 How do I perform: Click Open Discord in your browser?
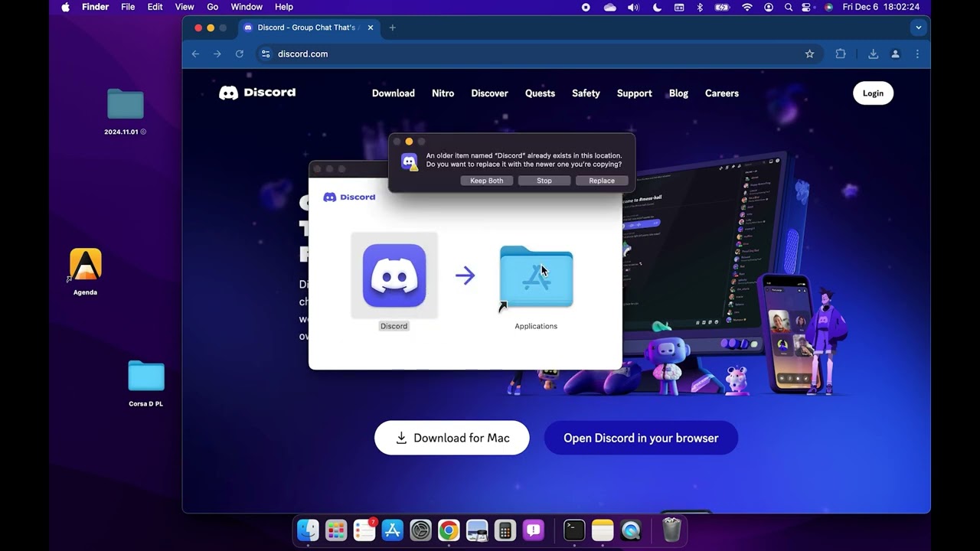[x=641, y=438]
